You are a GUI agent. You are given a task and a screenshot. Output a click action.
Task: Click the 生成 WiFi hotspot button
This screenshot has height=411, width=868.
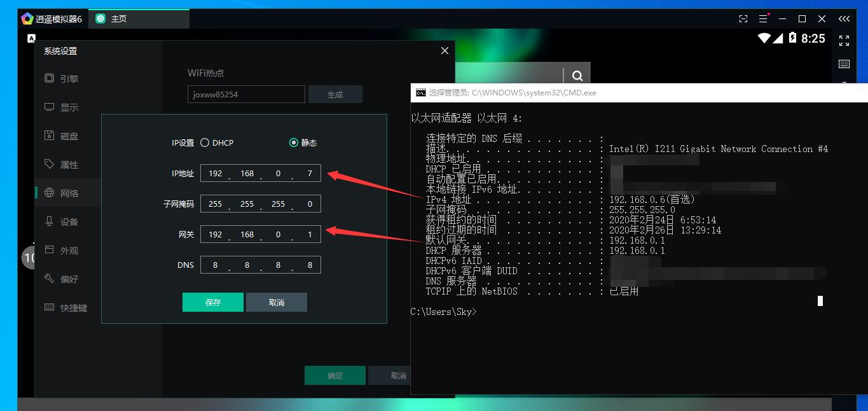pyautogui.click(x=335, y=94)
